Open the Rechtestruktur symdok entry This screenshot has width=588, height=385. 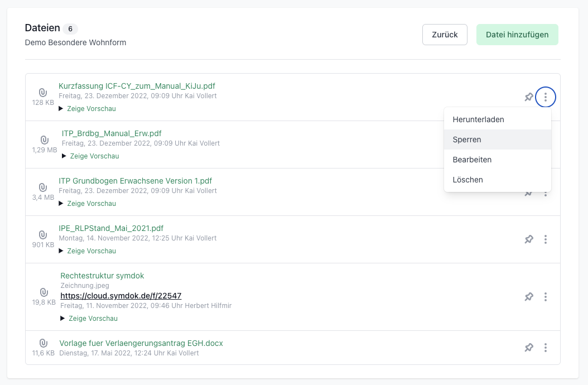pos(102,276)
